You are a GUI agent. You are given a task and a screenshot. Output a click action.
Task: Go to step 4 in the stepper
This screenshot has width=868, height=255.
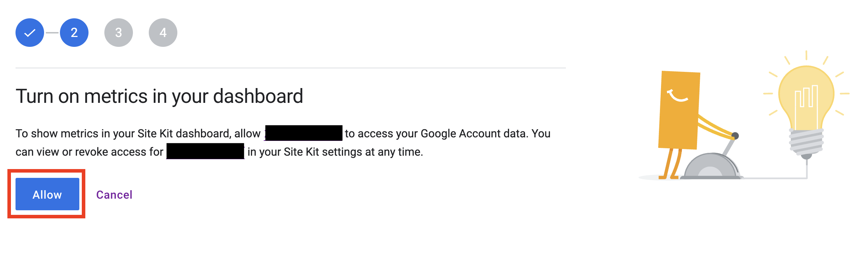pyautogui.click(x=163, y=33)
